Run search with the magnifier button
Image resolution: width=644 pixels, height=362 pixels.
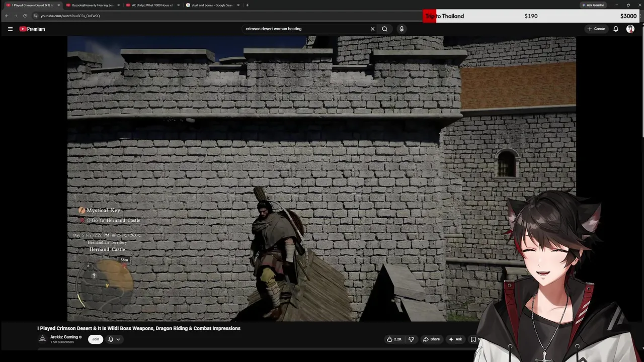pos(384,29)
